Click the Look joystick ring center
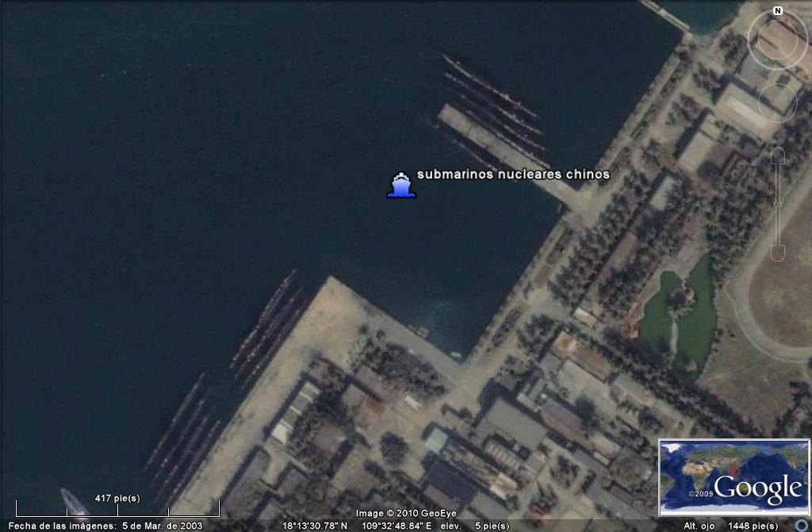 [777, 40]
